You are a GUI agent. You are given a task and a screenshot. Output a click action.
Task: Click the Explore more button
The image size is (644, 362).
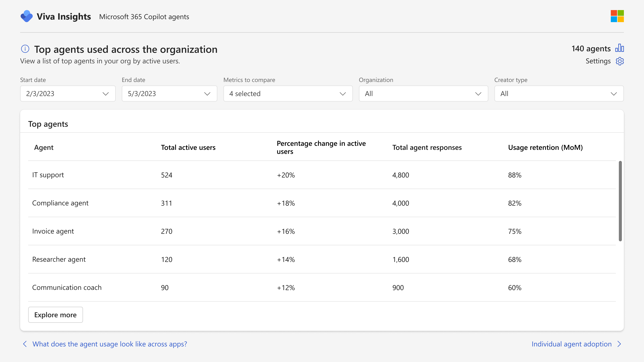(x=55, y=315)
